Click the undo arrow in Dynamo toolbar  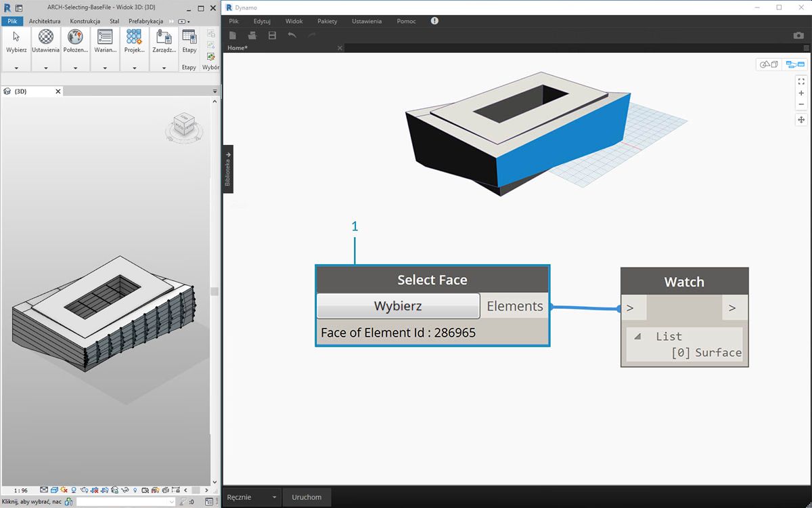click(x=292, y=35)
